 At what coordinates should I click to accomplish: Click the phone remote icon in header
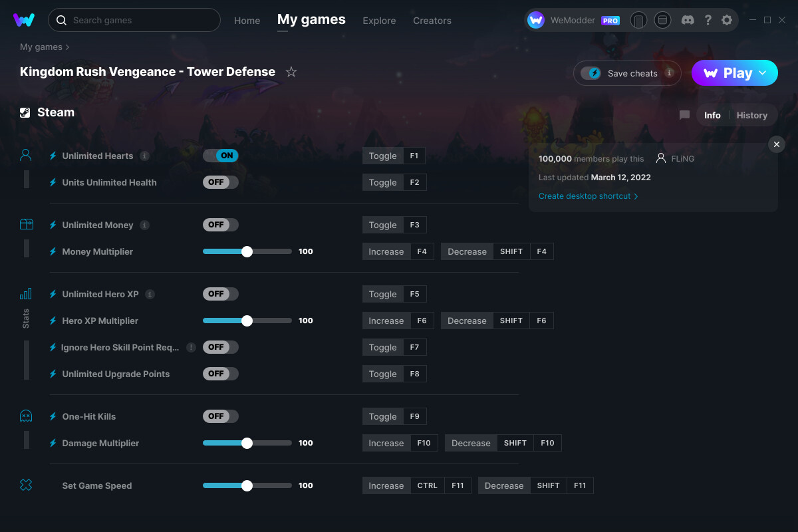(638, 20)
